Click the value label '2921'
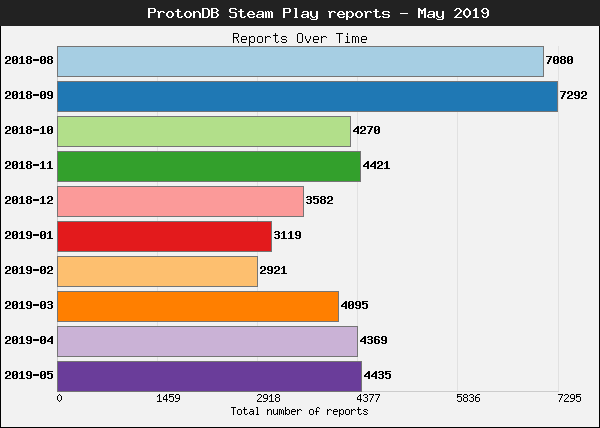Screen dimensions: 600x428 pyautogui.click(x=273, y=270)
